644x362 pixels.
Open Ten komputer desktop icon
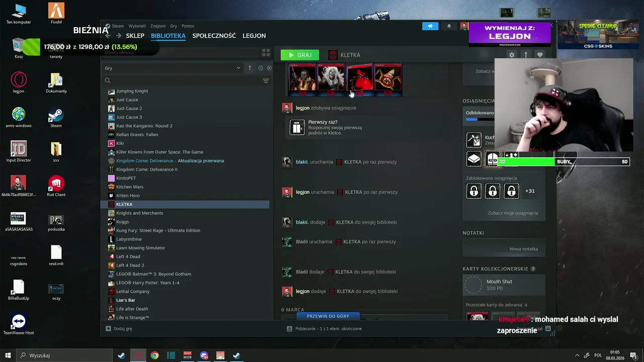coord(19,14)
